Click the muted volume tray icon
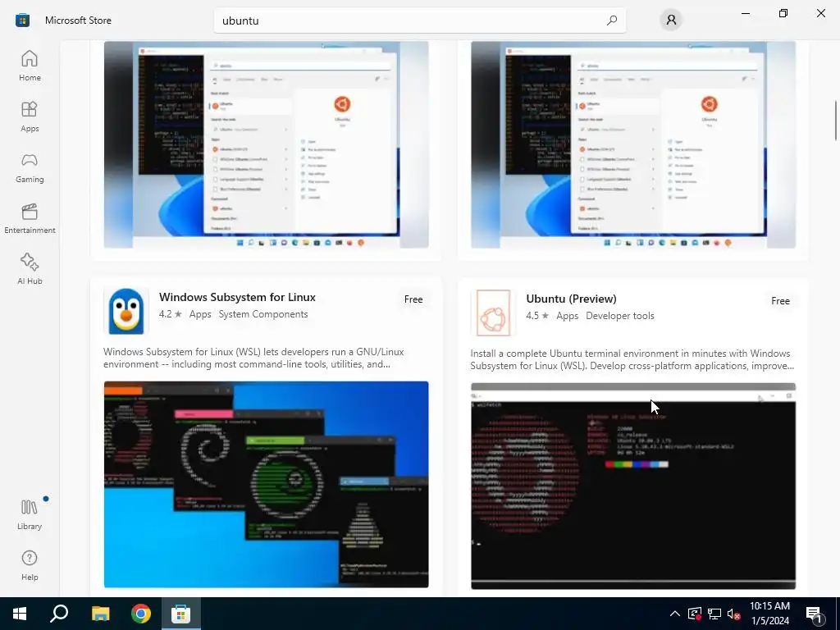Screen dimensions: 840x630 (734, 614)
